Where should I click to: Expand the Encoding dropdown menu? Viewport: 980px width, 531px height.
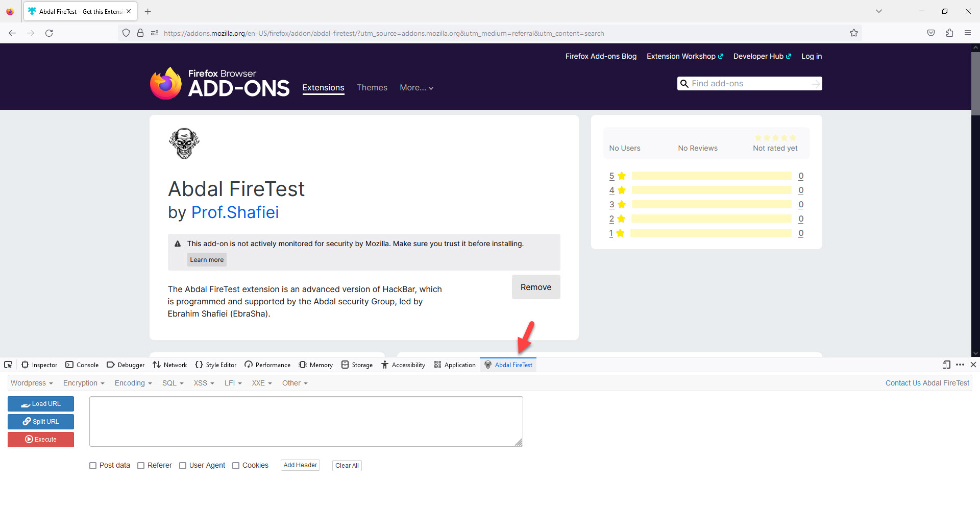click(133, 383)
